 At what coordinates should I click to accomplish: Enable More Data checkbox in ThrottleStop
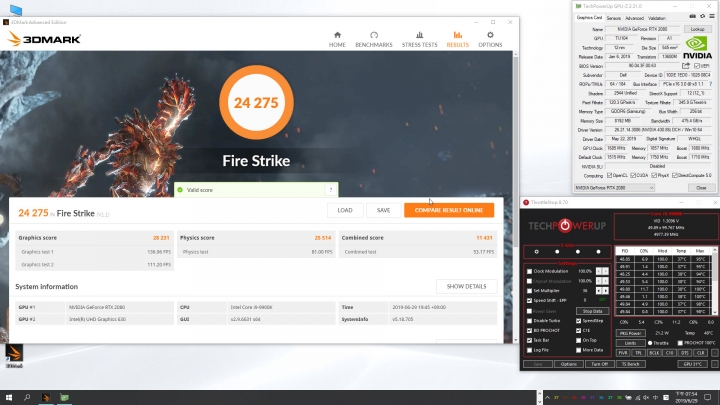(579, 350)
